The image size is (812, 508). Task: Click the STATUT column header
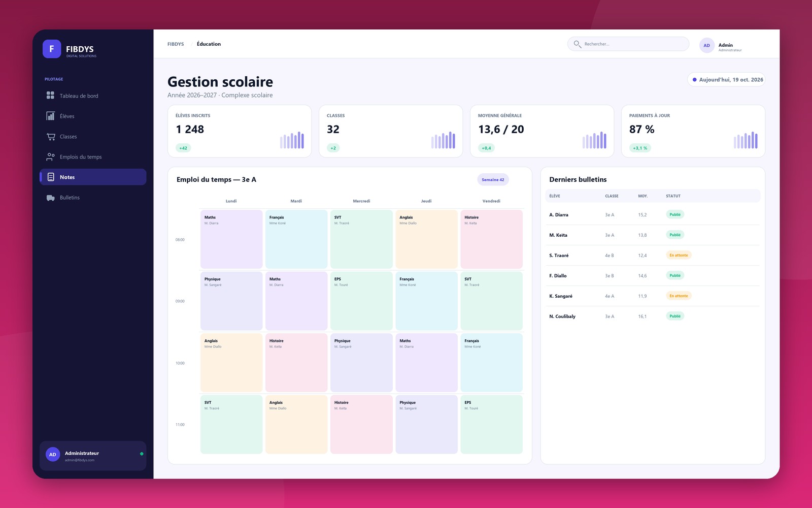click(x=673, y=196)
